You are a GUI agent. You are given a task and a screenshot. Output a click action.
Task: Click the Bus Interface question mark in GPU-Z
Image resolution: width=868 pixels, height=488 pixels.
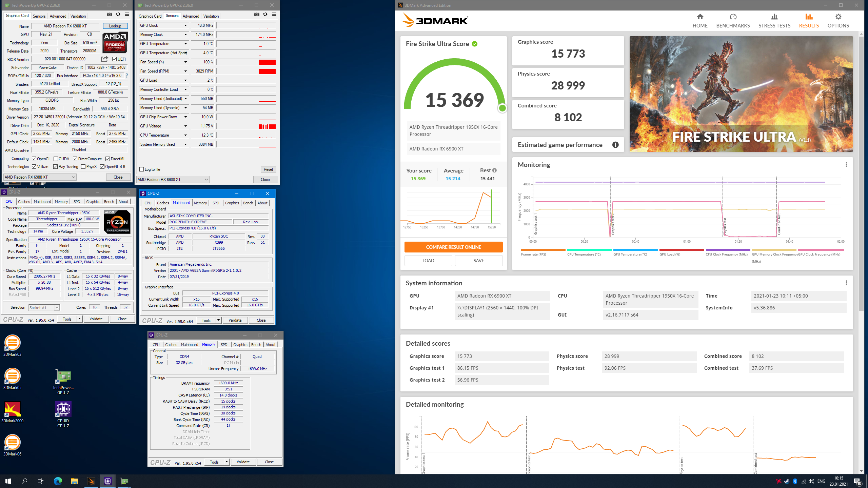point(127,76)
